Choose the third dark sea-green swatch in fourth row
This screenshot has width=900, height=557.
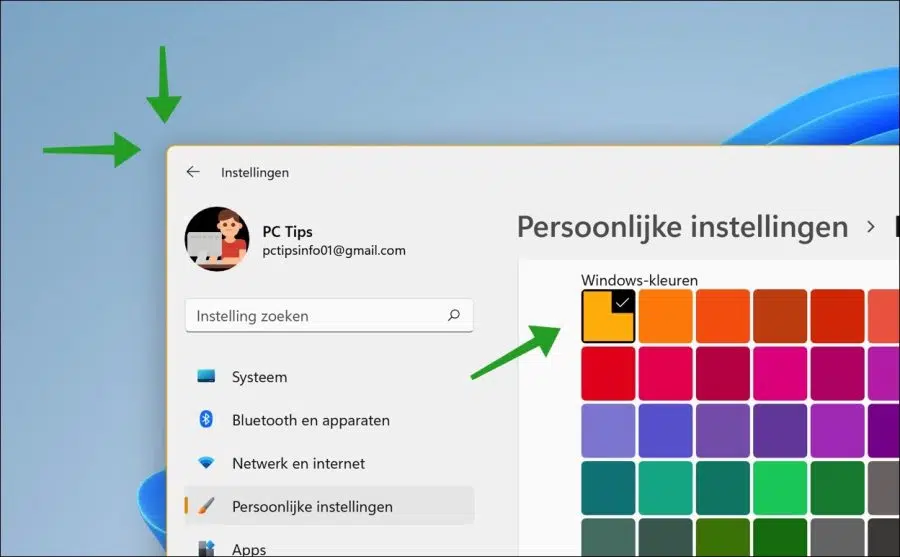[x=723, y=488]
